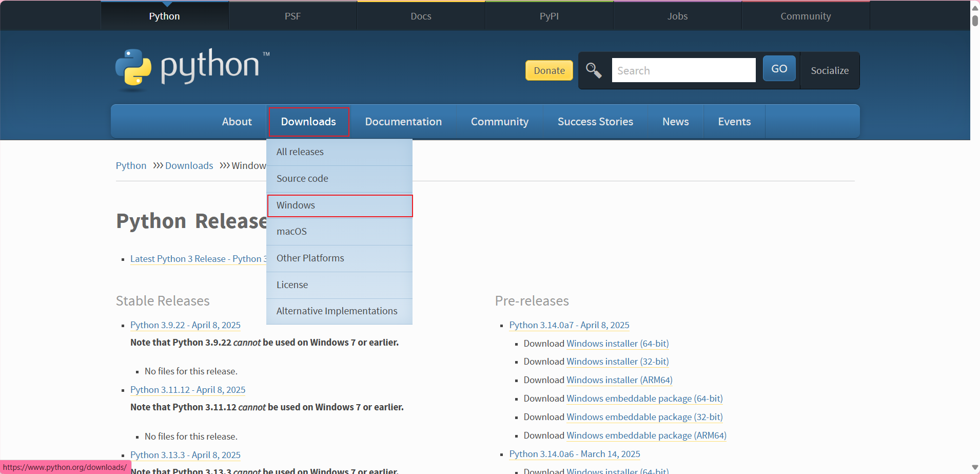Open the PSF top bar tab
Screen dimensions: 980x474
pos(293,16)
